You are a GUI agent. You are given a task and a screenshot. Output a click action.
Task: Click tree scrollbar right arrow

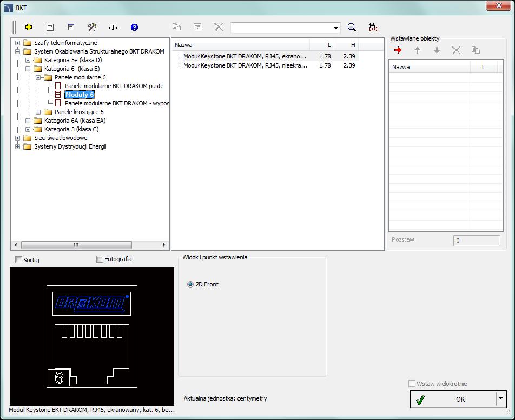click(164, 245)
